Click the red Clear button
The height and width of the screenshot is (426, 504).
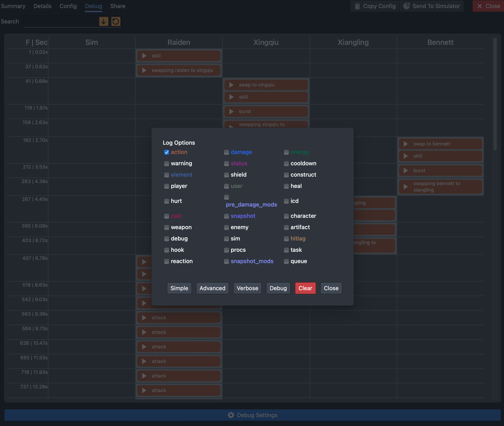(x=305, y=288)
